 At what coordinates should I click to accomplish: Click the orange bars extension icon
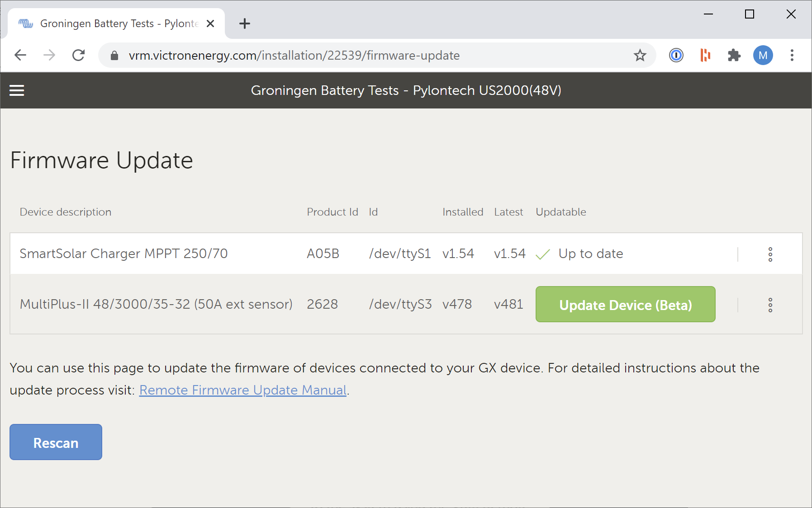[705, 55]
